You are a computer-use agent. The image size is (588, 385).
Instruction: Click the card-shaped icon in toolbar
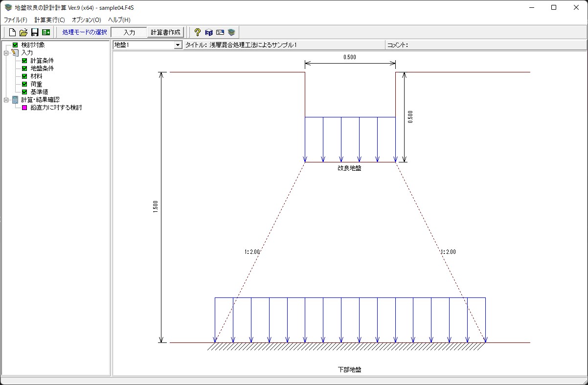220,32
